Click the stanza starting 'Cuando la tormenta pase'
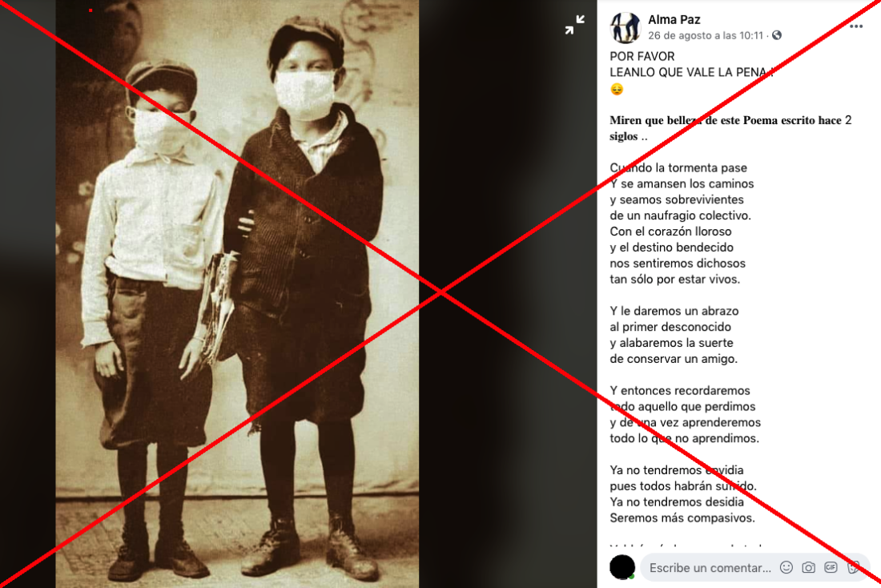The image size is (881, 588). click(x=682, y=224)
